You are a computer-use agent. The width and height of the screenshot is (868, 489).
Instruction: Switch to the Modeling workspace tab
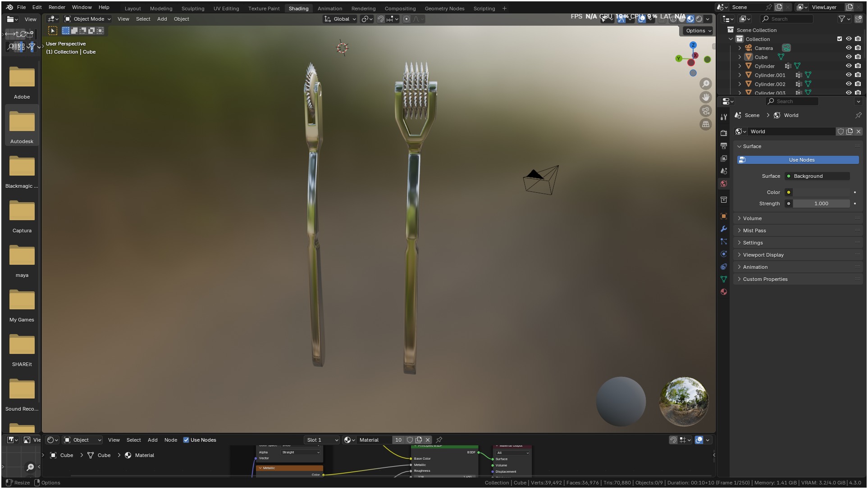(161, 9)
